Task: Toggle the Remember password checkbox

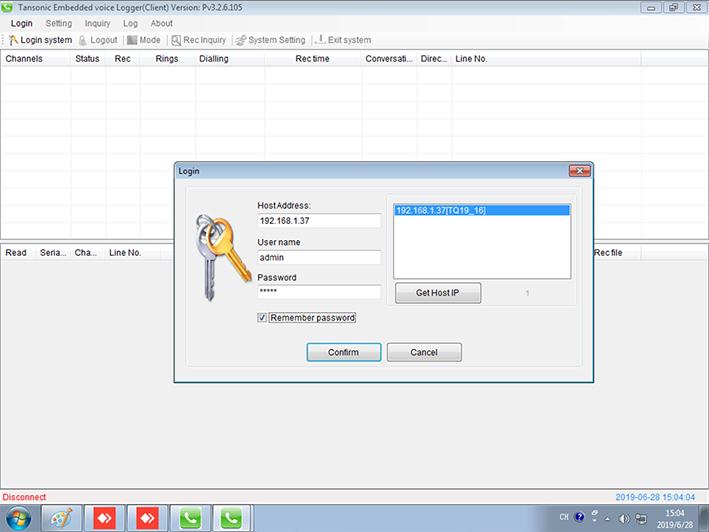Action: (262, 318)
